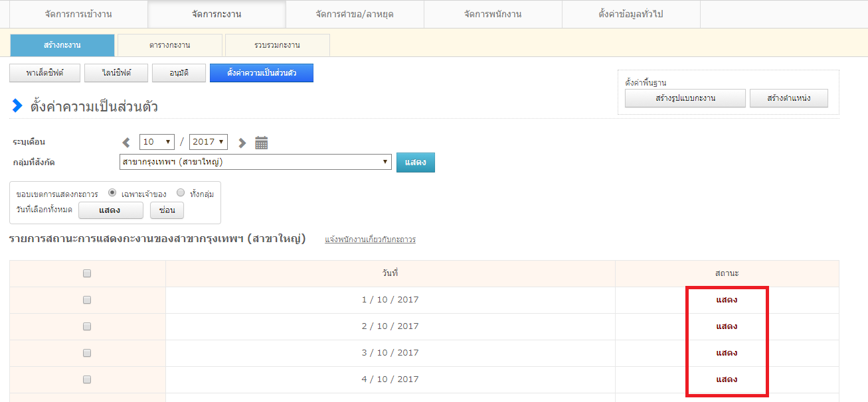Click the previous month arrow icon
Screen dimensions: 868x402
coord(126,142)
